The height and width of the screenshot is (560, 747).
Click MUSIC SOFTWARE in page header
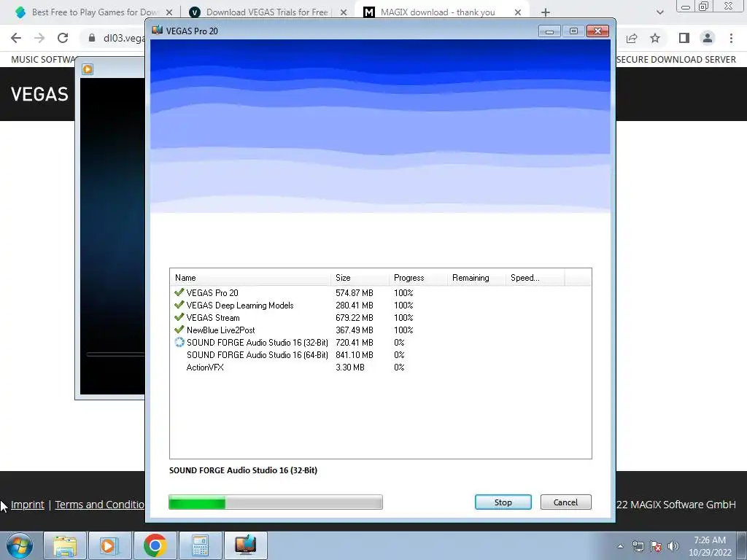tap(44, 60)
